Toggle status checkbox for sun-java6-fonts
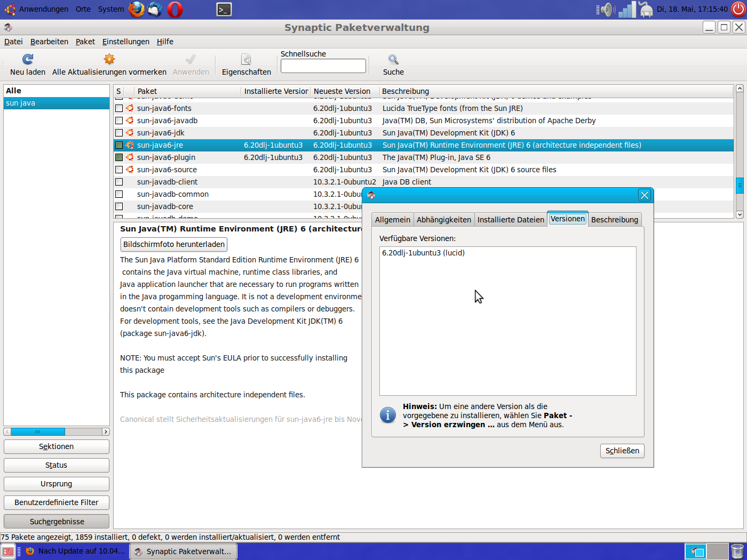 click(119, 108)
